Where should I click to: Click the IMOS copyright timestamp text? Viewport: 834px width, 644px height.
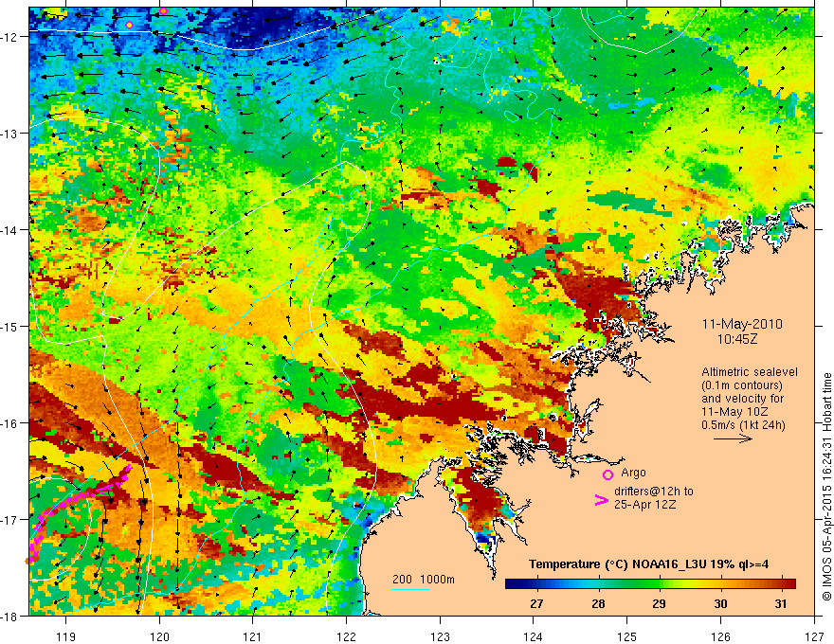click(x=826, y=487)
